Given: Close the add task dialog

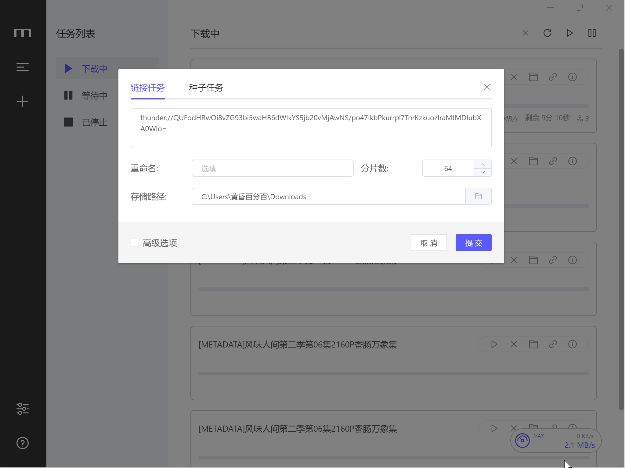Looking at the screenshot, I should coord(487,87).
